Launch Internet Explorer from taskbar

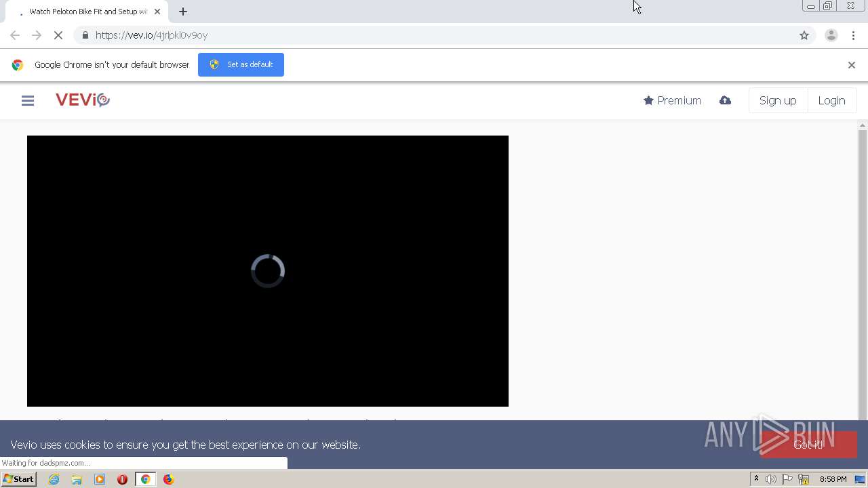(54, 479)
